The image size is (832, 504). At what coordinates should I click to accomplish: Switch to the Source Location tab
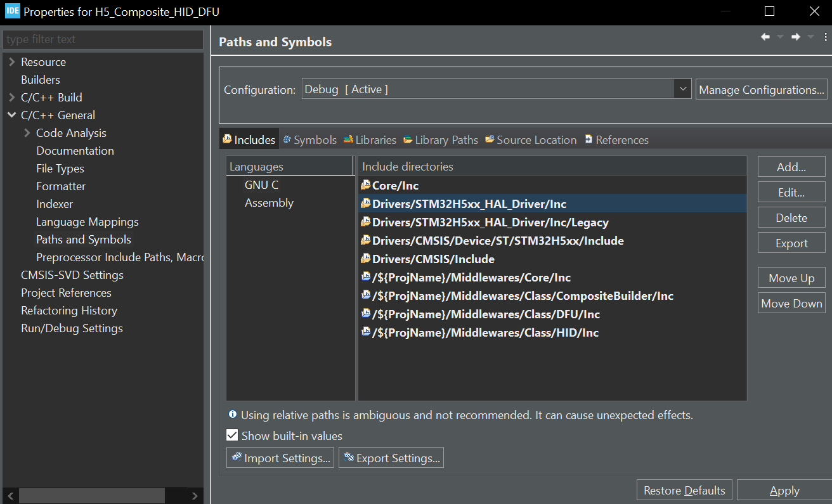pyautogui.click(x=531, y=140)
